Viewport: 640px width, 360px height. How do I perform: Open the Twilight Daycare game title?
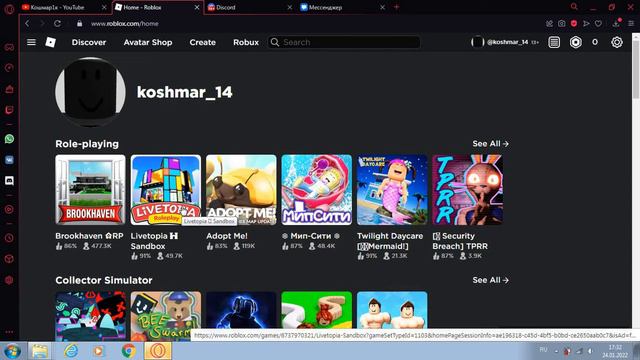(390, 241)
